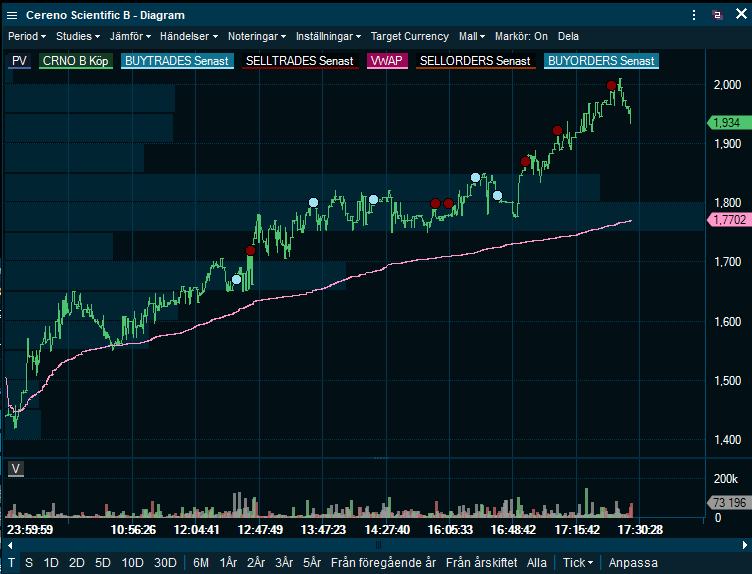Click the window link icon beside close
This screenshot has width=752, height=574.
click(x=717, y=15)
